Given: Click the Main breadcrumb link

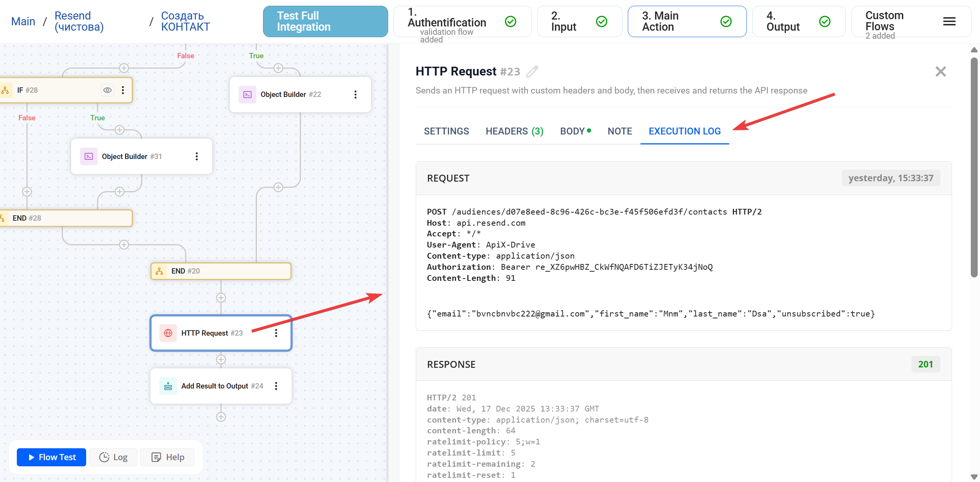Looking at the screenshot, I should [23, 21].
